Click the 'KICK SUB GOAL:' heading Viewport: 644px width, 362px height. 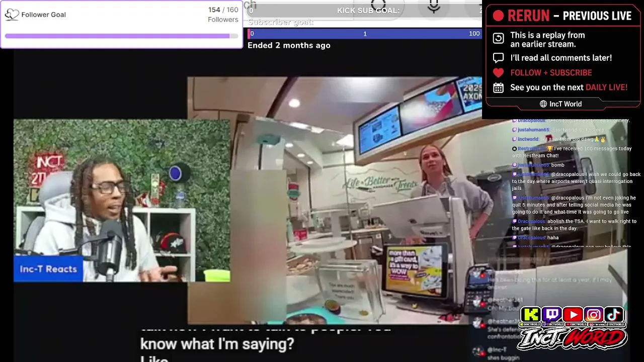click(368, 11)
